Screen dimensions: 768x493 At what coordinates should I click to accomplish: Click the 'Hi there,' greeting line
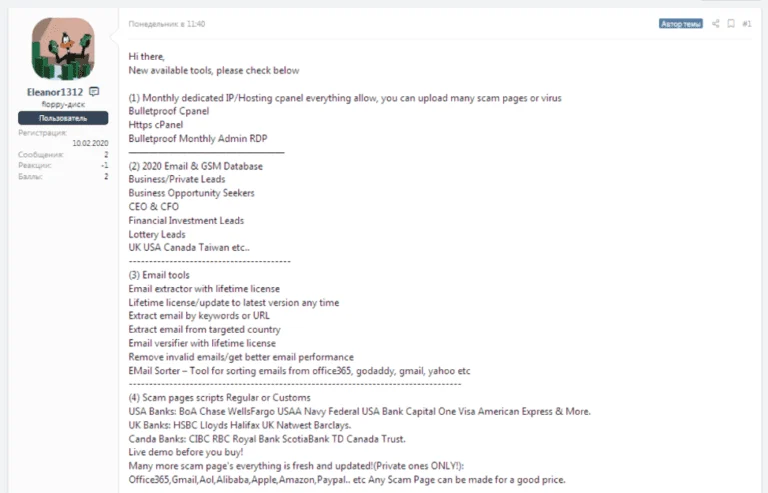pyautogui.click(x=146, y=56)
